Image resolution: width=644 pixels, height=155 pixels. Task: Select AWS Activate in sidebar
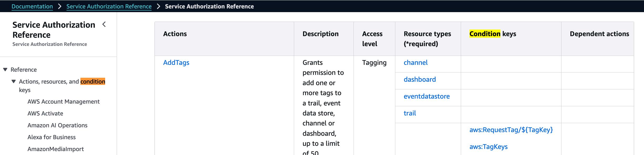pos(45,113)
